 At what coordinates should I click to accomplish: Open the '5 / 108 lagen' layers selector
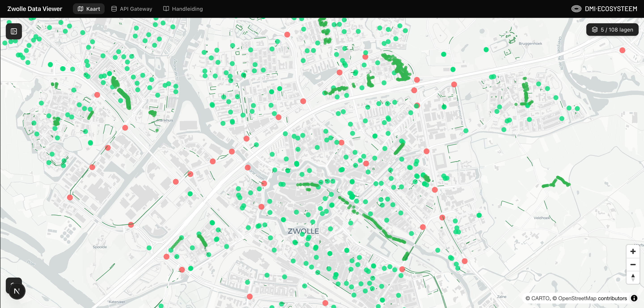(x=612, y=30)
